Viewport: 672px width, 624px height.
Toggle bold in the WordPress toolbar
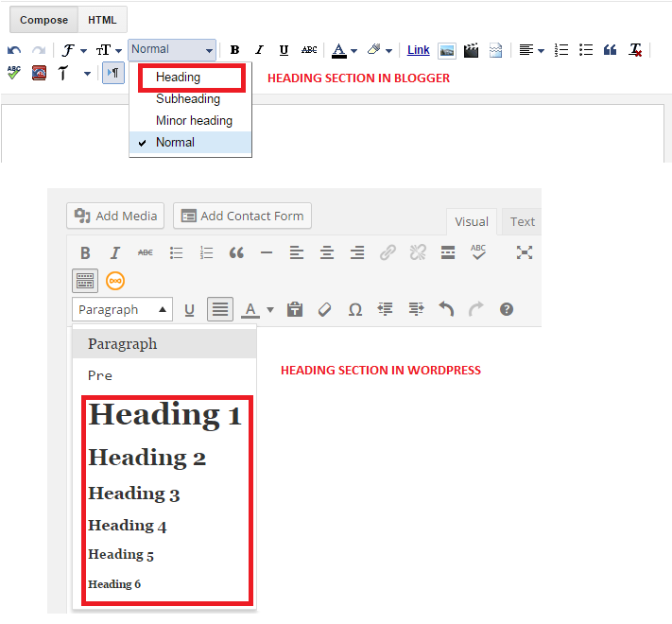pyautogui.click(x=85, y=252)
